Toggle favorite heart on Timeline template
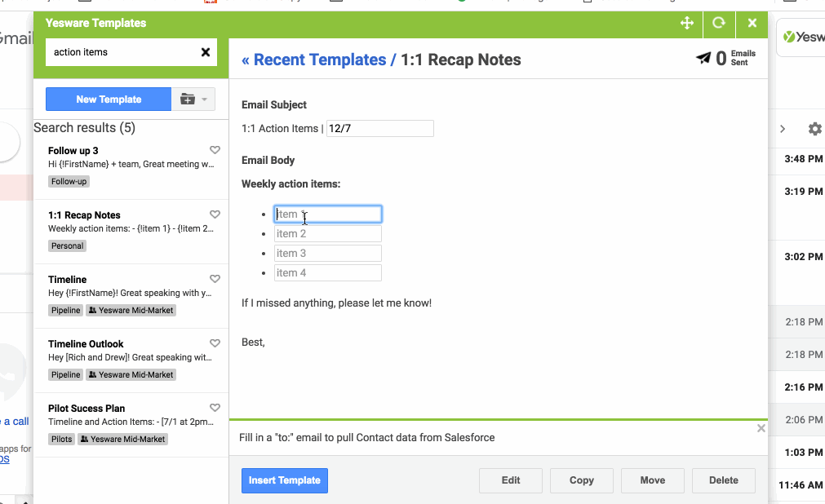This screenshot has height=504, width=825. 215,279
